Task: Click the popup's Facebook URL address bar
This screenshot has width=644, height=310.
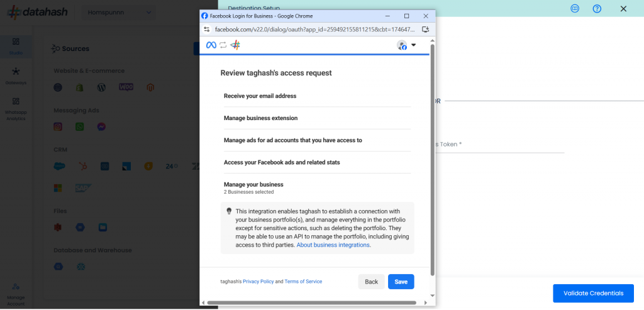Action: 315,29
